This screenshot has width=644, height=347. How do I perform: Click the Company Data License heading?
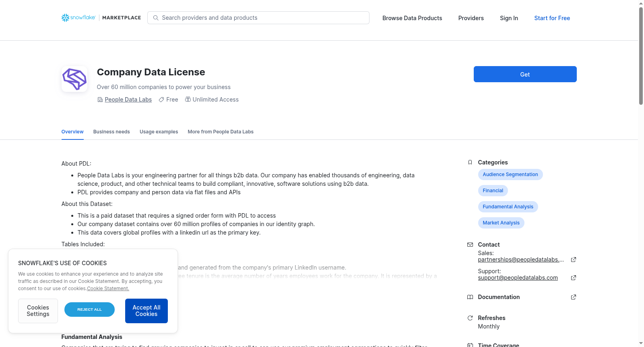[x=151, y=72]
